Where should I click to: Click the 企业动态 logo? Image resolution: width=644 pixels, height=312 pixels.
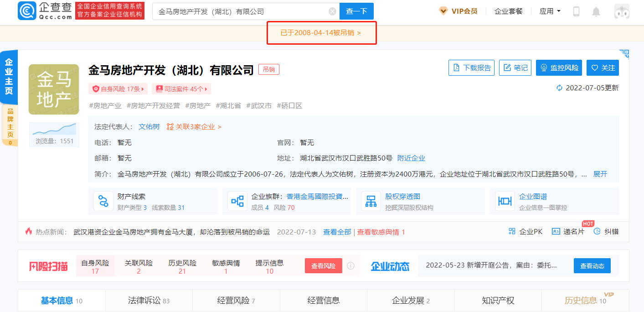coord(390,266)
